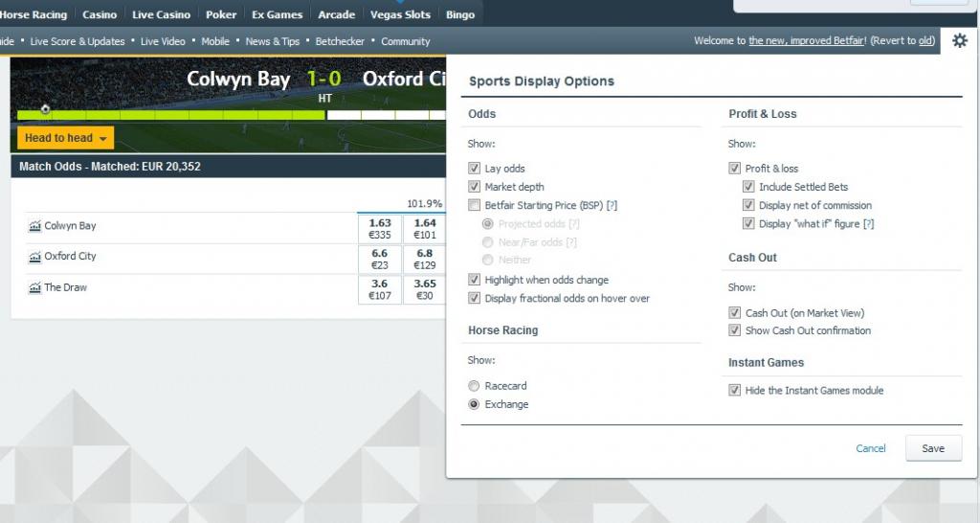Open the Arcade tab
This screenshot has height=523, width=980.
pyautogui.click(x=336, y=14)
